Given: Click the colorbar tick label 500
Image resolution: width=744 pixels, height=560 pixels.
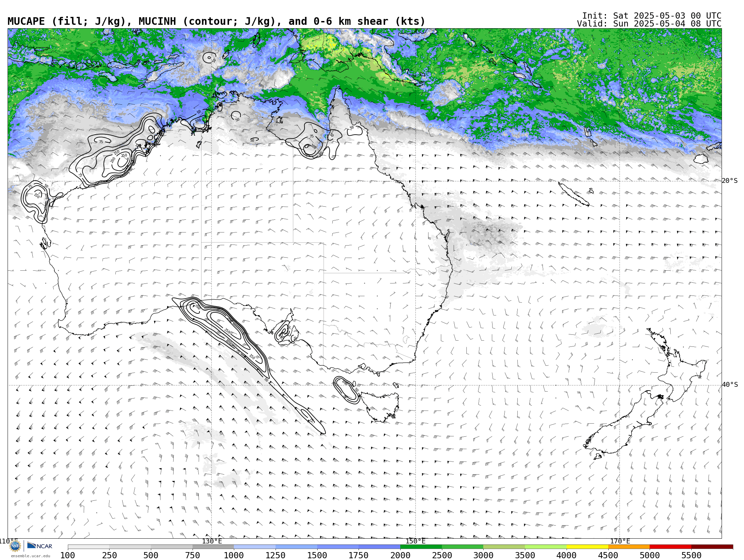Looking at the screenshot, I should coord(151,556).
